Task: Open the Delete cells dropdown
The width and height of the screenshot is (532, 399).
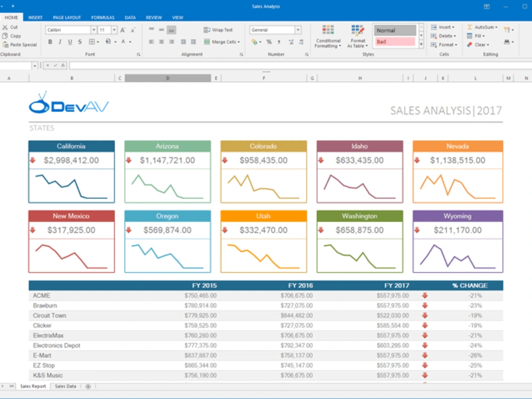Action: [443, 36]
